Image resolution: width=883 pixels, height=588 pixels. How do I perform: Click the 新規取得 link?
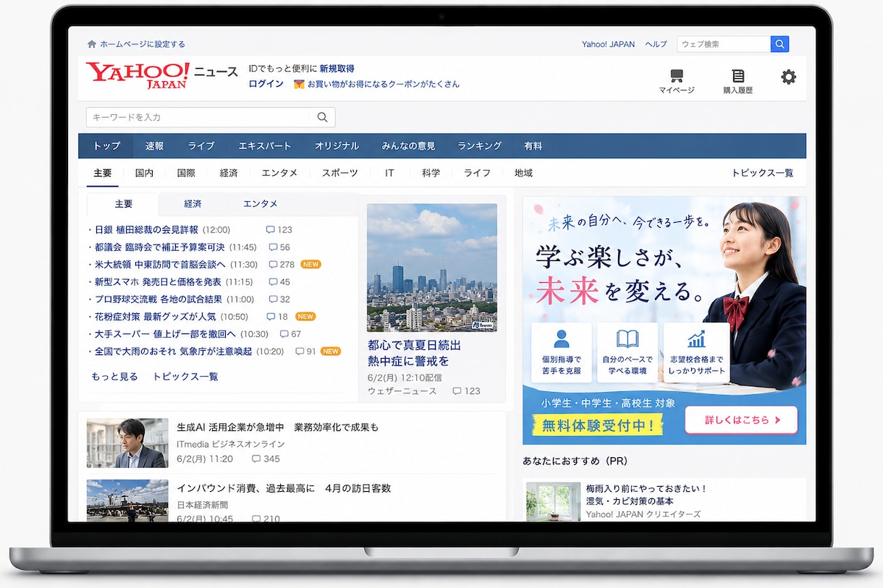click(x=337, y=69)
